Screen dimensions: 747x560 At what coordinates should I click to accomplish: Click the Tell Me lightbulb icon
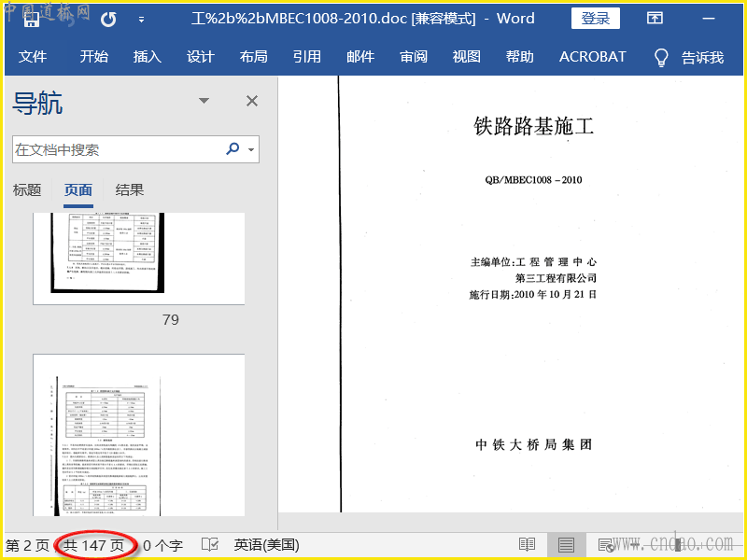pos(661,58)
